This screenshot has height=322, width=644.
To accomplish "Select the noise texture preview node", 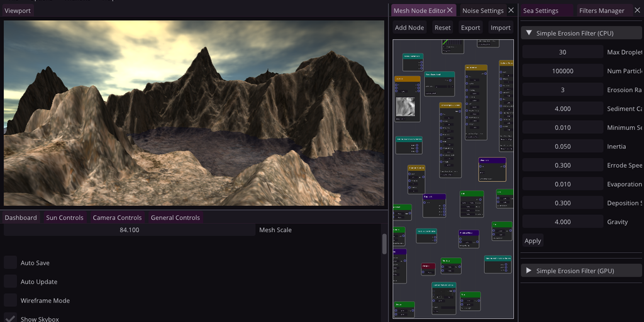I will tap(407, 108).
